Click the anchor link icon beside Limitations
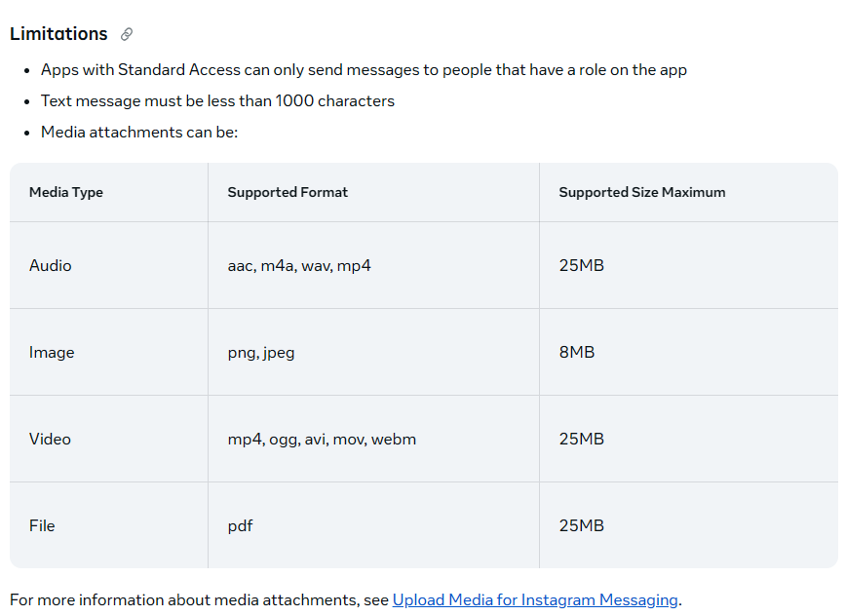Screen dimensions: 846x616 [x=127, y=34]
